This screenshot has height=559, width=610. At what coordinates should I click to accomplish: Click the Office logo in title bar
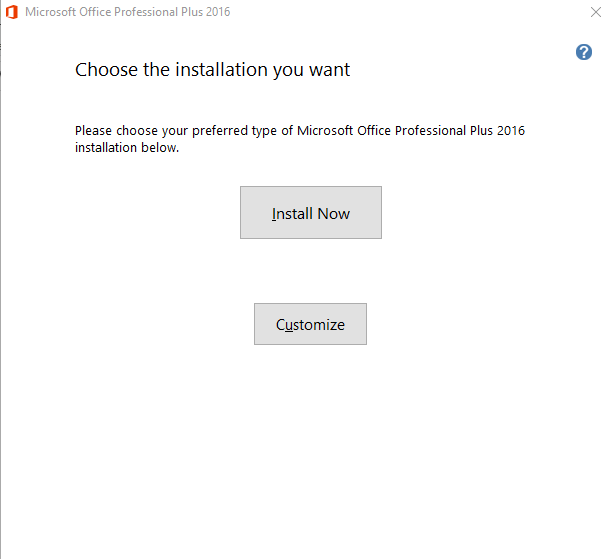coord(12,12)
